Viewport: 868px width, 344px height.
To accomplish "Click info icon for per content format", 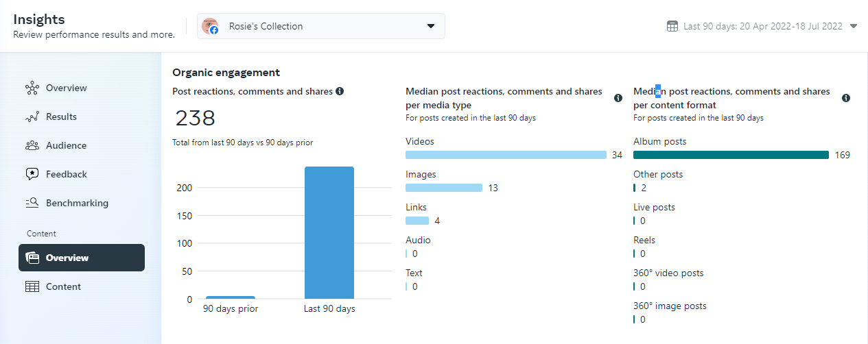I will click(x=846, y=98).
